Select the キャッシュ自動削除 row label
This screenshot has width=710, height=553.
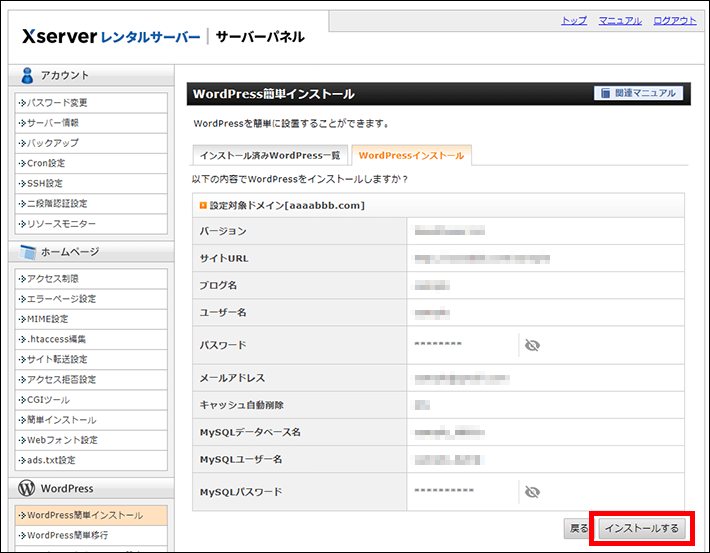242,405
